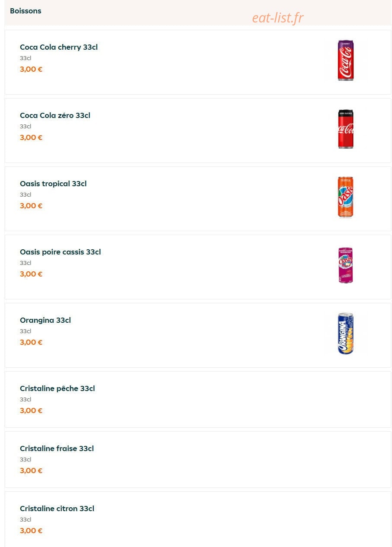The width and height of the screenshot is (392, 547).
Task: Click the Cristaline citron 3,00 € price
Action: coord(31,531)
